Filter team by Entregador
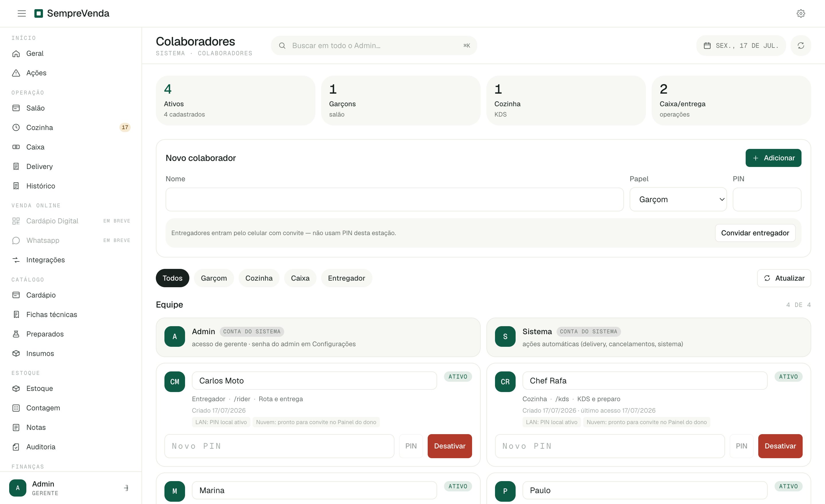Viewport: 825px width, 504px height. tap(347, 278)
